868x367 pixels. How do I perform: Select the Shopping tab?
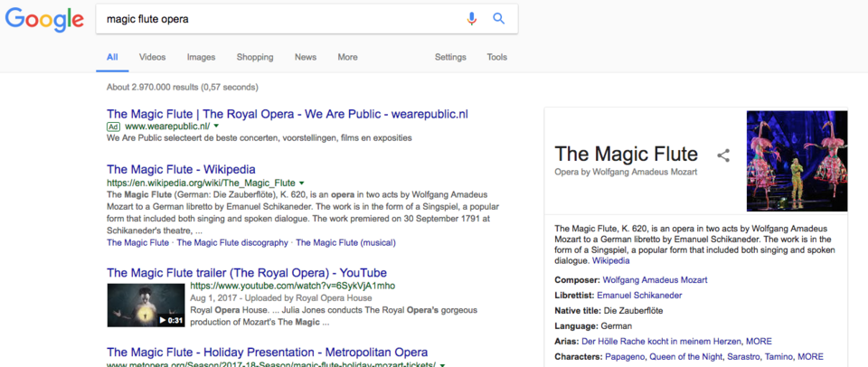click(255, 57)
